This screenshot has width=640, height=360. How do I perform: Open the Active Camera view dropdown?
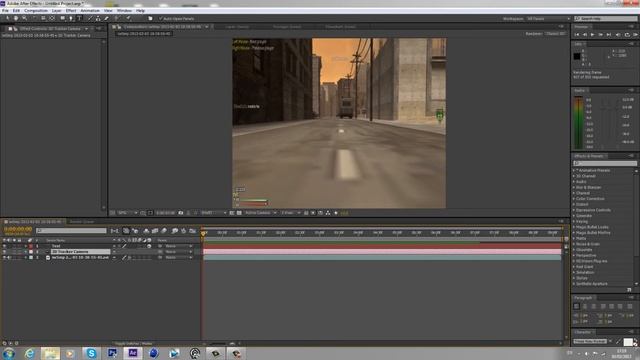(x=261, y=213)
